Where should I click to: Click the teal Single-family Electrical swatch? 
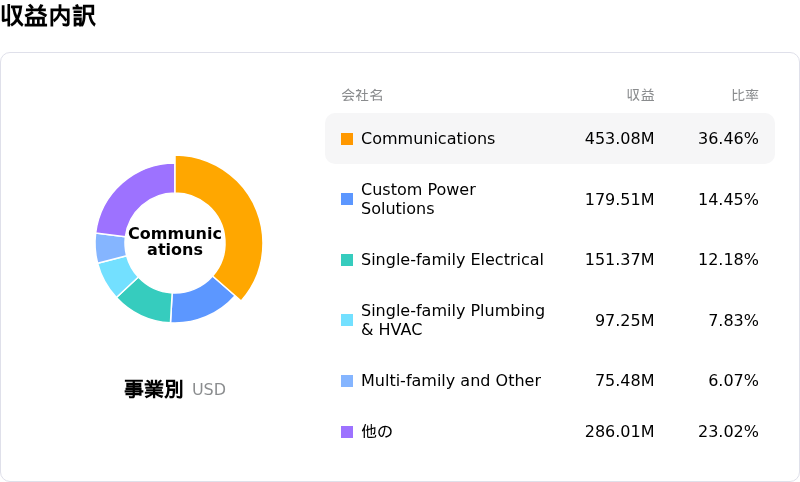click(x=347, y=260)
